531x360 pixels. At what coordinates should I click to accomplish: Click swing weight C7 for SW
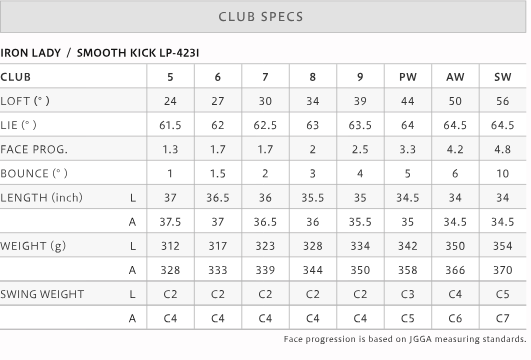click(503, 318)
